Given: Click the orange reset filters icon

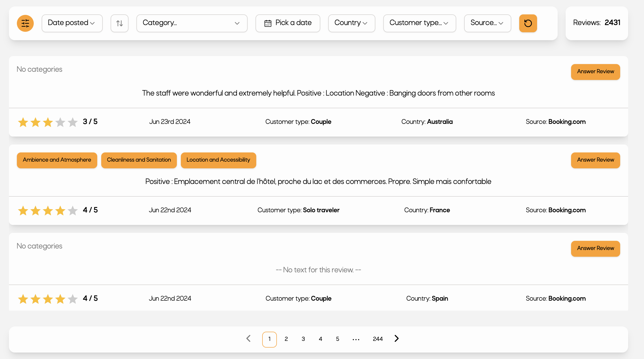Looking at the screenshot, I should (528, 23).
